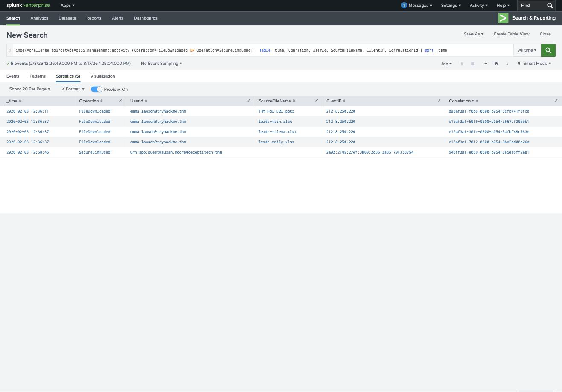Share the search job
The image size is (562, 392).
485,64
